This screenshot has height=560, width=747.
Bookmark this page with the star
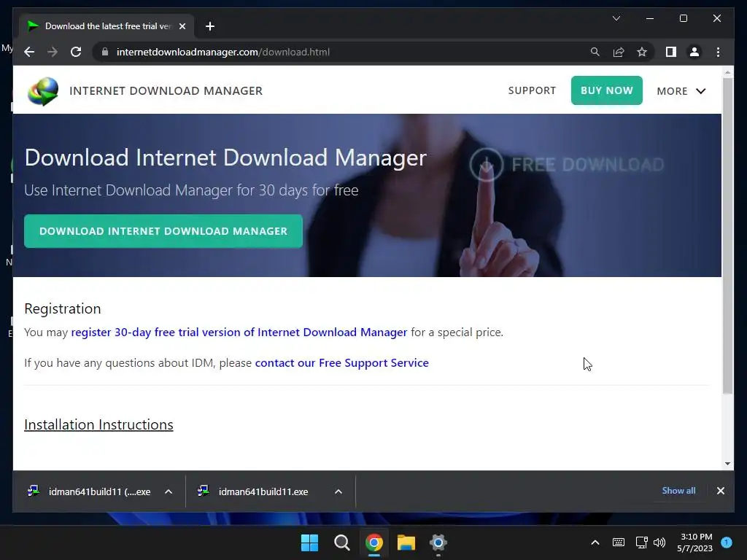(642, 52)
